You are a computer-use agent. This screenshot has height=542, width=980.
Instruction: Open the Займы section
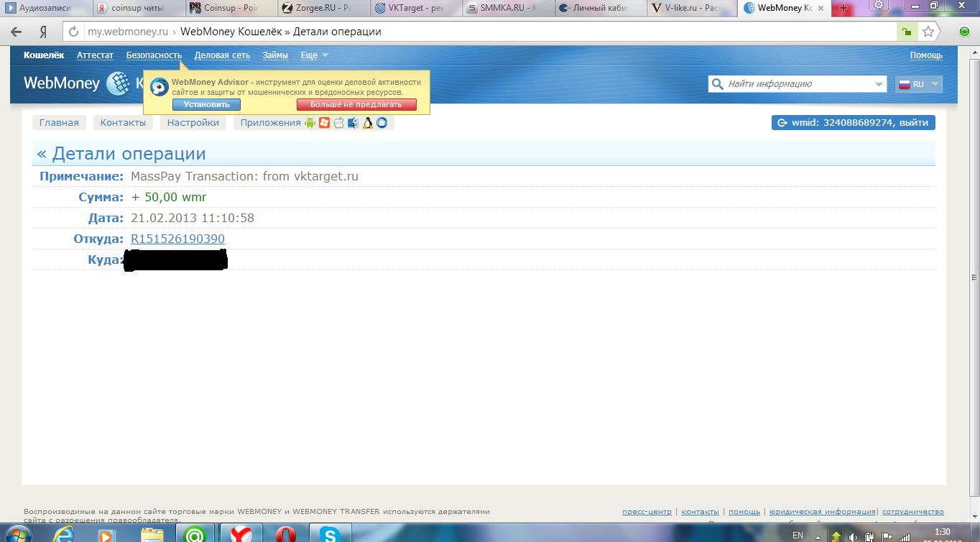(x=275, y=55)
